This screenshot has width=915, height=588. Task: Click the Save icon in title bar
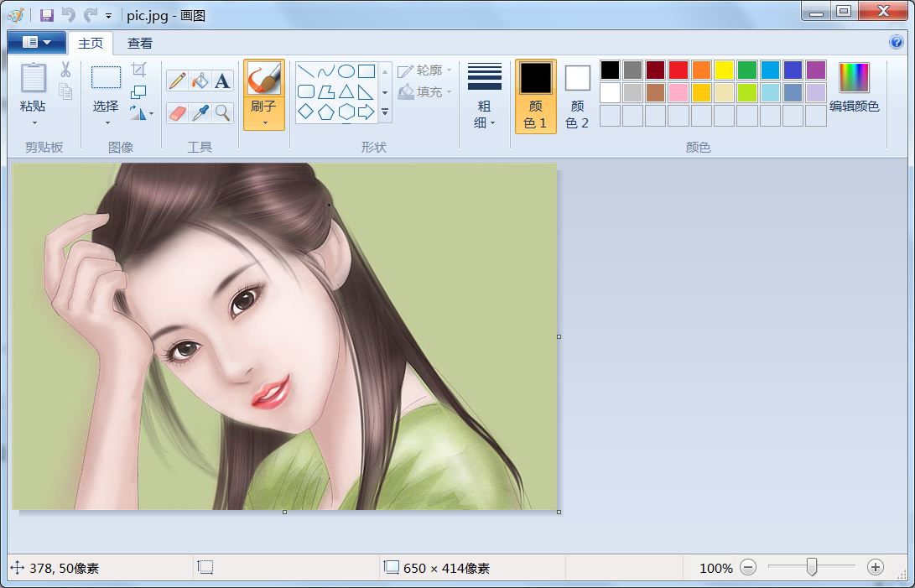(x=47, y=14)
